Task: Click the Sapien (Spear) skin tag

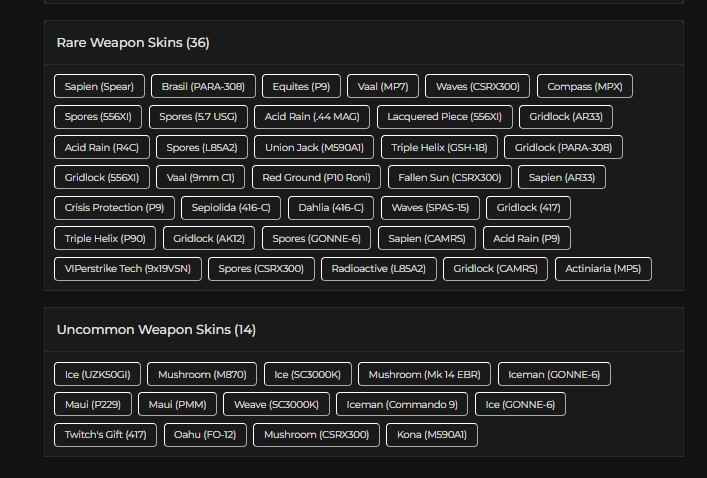Action: [100, 87]
